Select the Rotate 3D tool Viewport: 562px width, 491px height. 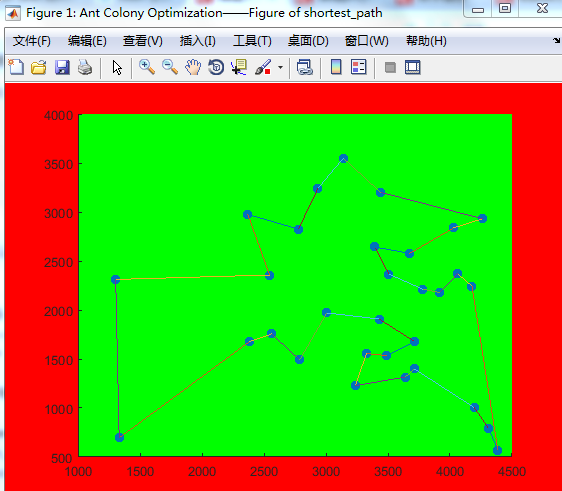coord(216,67)
